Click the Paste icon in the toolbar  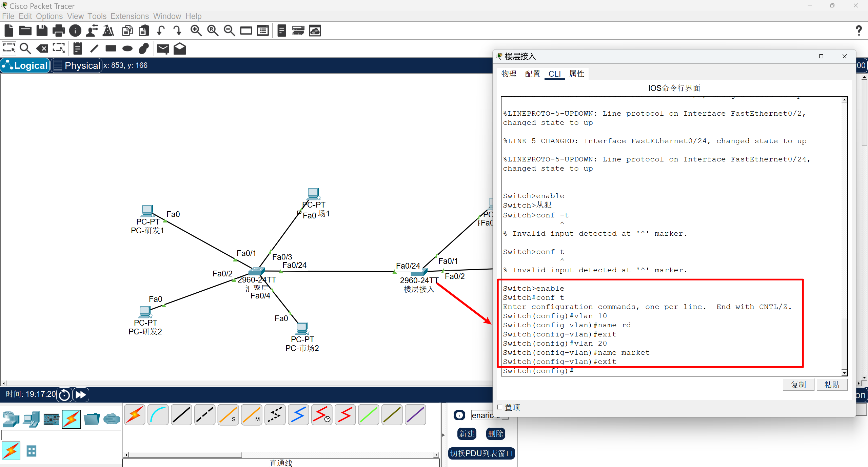tap(144, 31)
